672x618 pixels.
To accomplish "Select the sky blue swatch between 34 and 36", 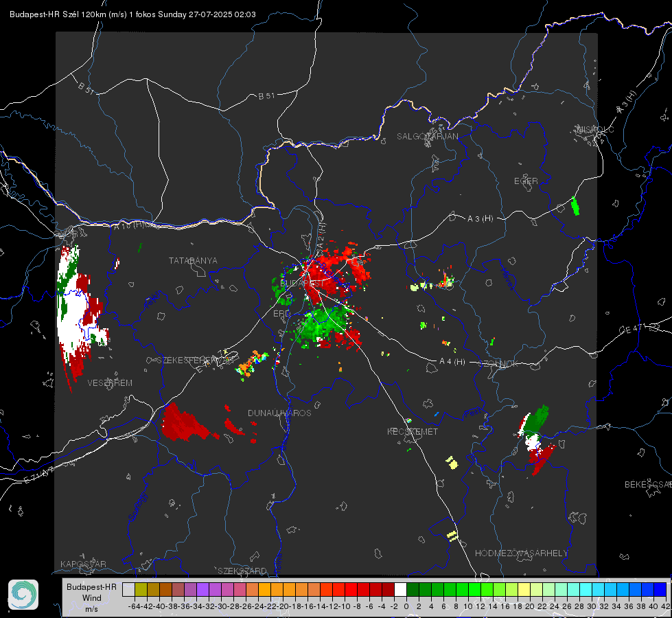I will click(623, 589).
